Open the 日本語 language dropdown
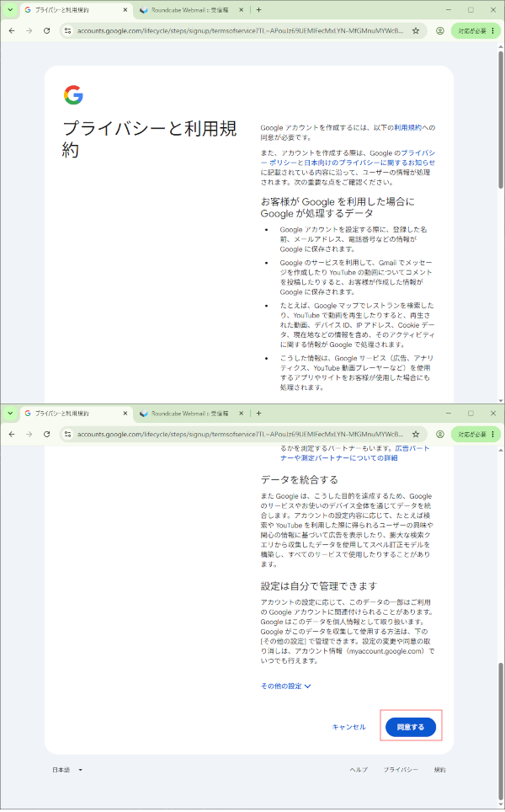Screen dimensions: 505x812 click(67, 770)
